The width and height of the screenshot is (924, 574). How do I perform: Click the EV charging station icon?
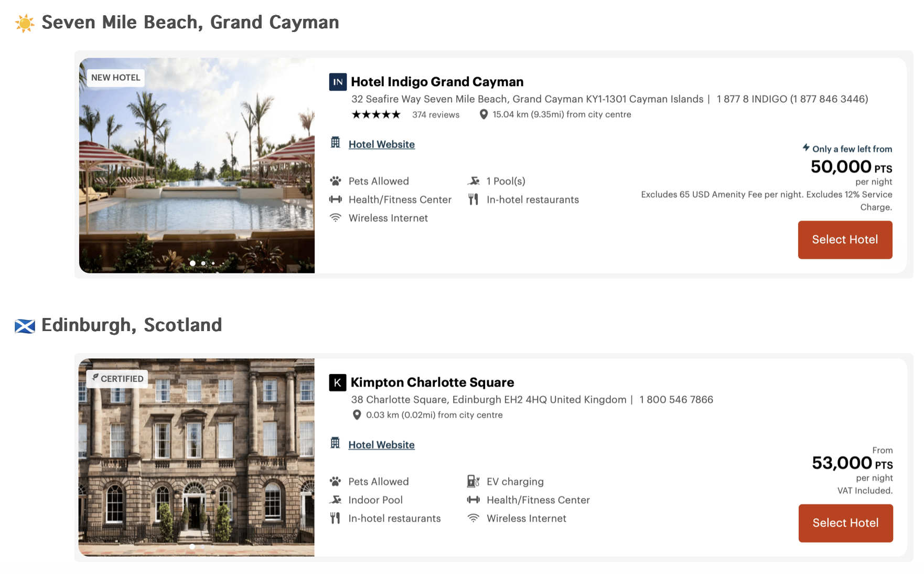coord(474,481)
